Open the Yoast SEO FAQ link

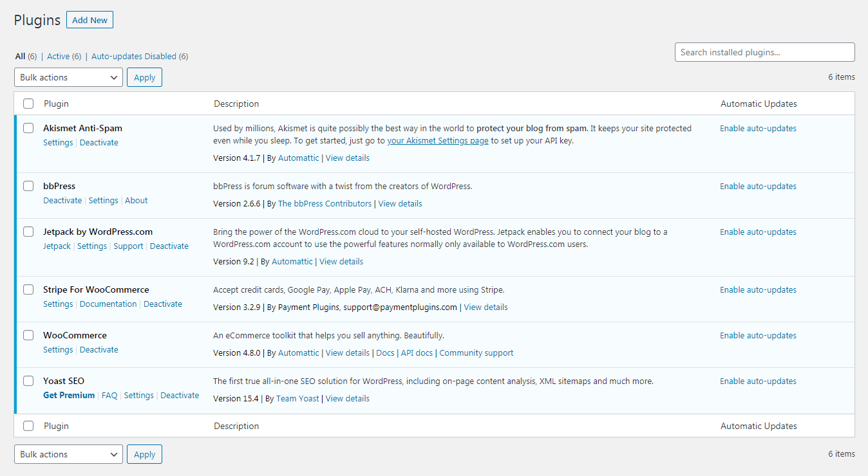[x=109, y=396]
